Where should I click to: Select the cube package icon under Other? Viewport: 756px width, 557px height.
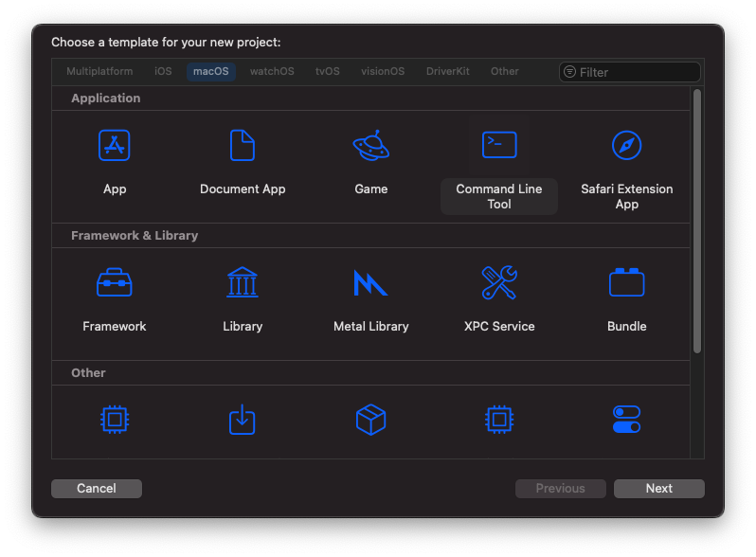point(370,419)
